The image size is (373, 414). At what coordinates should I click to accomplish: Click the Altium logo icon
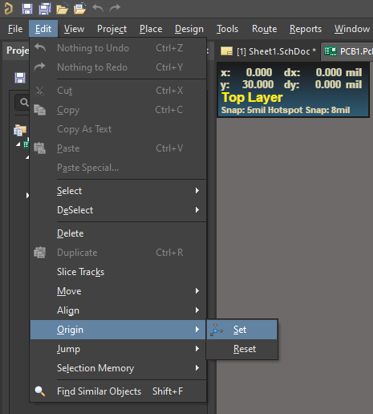[8, 8]
